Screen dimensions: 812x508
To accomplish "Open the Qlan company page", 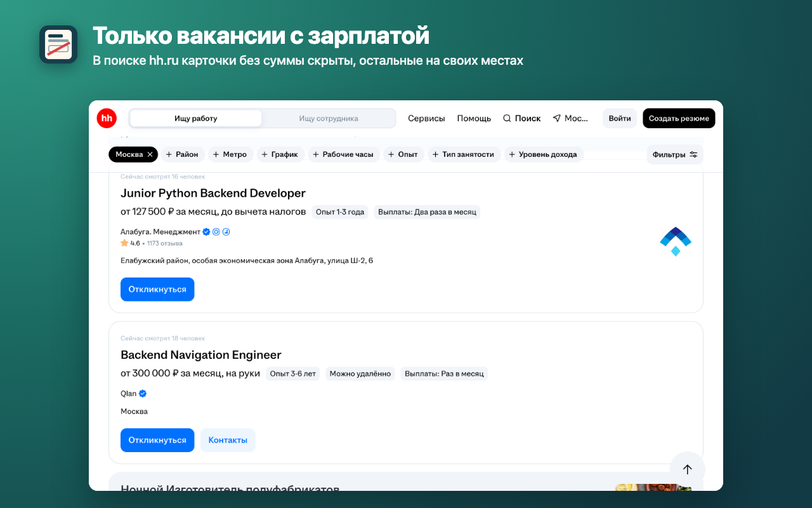I will tap(129, 394).
